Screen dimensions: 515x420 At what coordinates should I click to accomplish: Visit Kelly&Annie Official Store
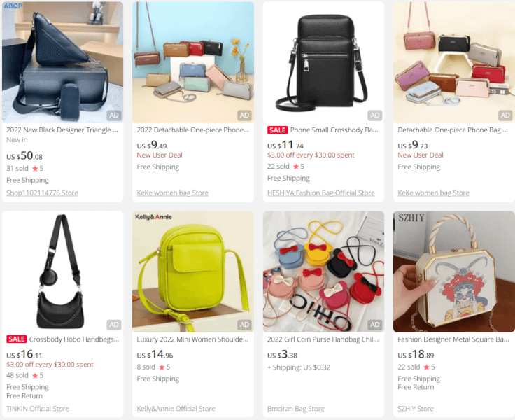[176, 409]
